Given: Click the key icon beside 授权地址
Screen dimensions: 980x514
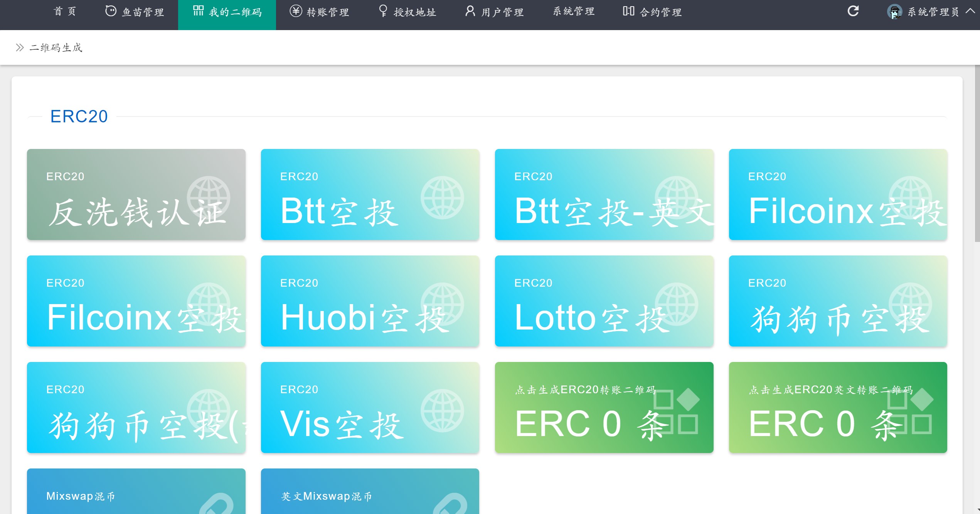Looking at the screenshot, I should (x=383, y=11).
